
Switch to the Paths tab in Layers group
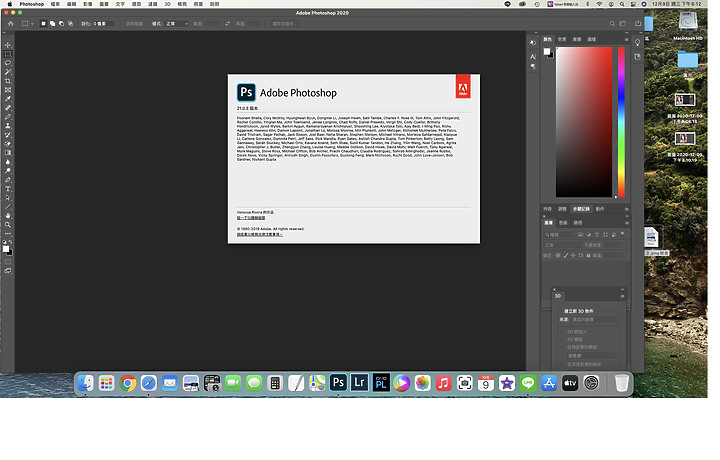click(578, 223)
